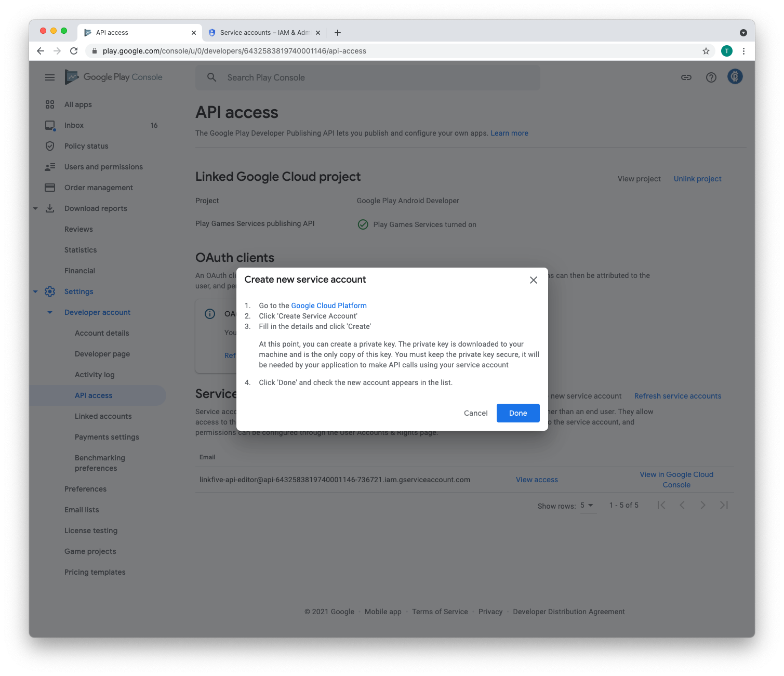Click the browser back arrow
The width and height of the screenshot is (784, 676).
pos(41,51)
